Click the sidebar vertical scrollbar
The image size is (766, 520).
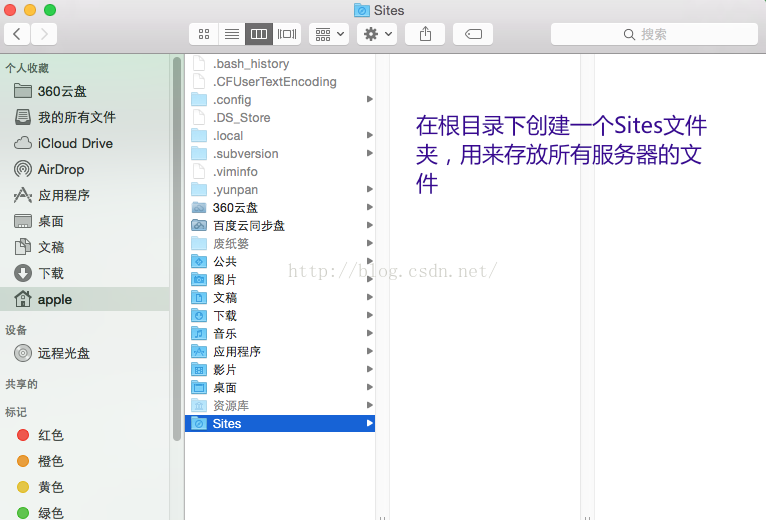click(177, 249)
